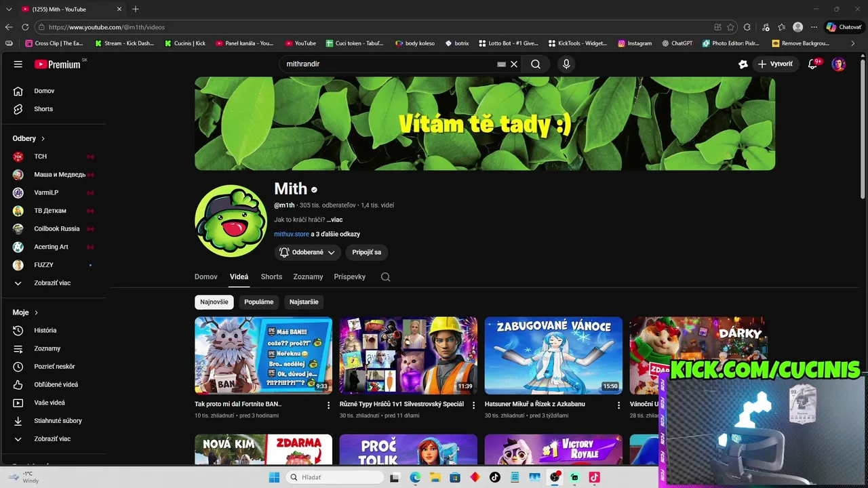Reload page with browser refresh button
This screenshot has height=488, width=868.
coord(25,27)
